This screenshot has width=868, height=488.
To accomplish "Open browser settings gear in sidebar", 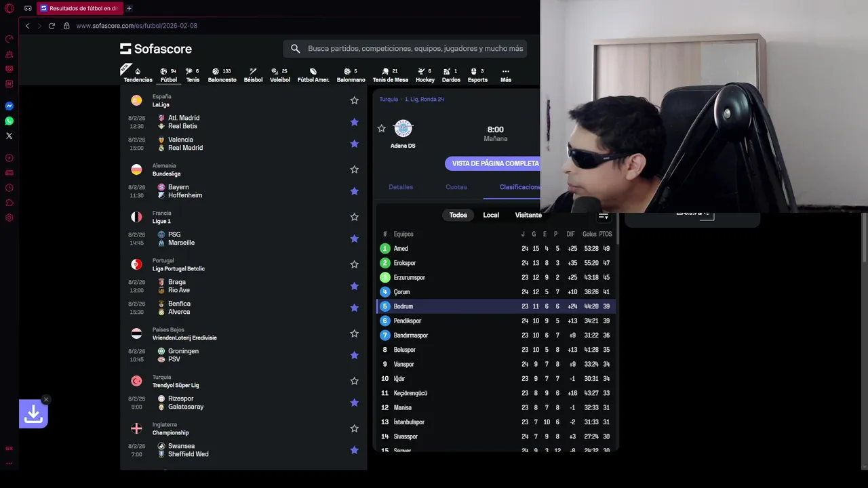I will 9,218.
